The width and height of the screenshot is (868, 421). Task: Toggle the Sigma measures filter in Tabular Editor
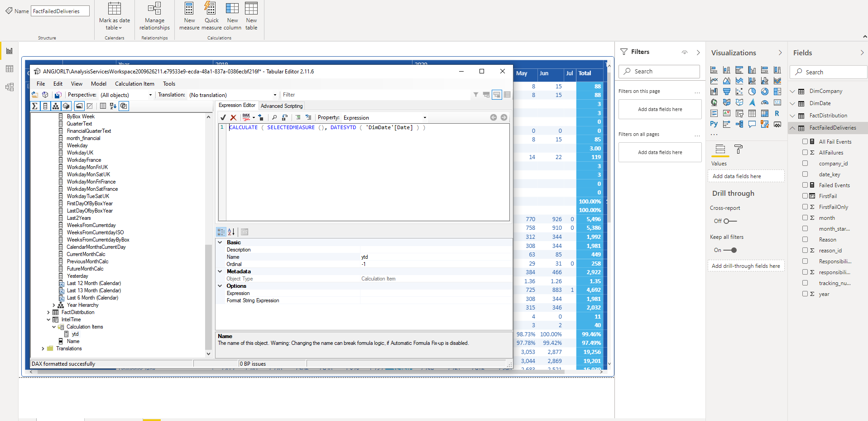34,106
